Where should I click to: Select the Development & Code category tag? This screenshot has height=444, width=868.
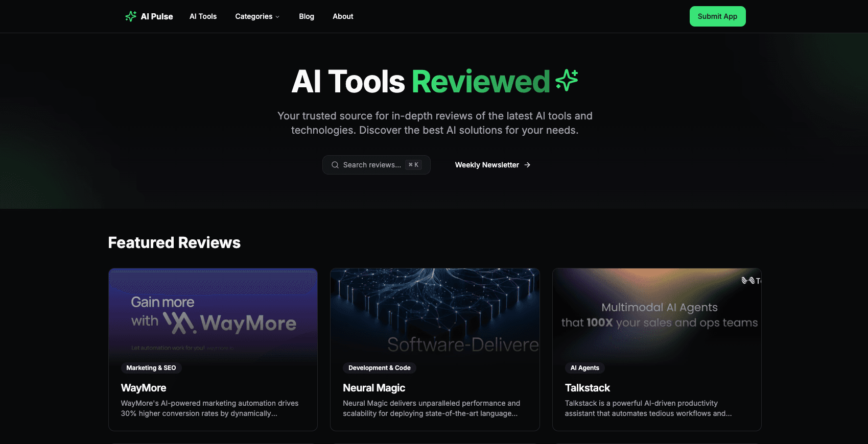point(380,368)
